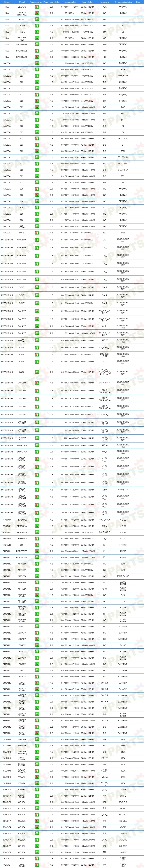Select the 'B3E, B383' engine cell
Screen dimensions: 144x868
click(123, 76)
